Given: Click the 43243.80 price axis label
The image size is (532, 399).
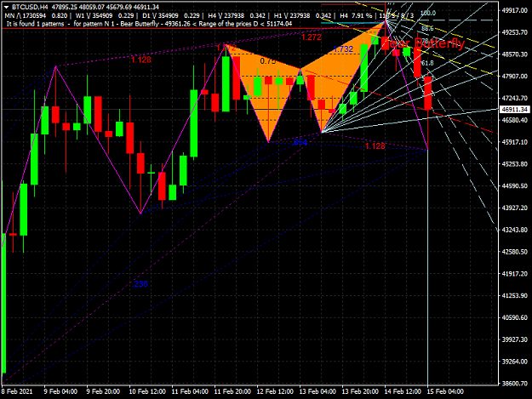Looking at the screenshot, I should 515,230.
